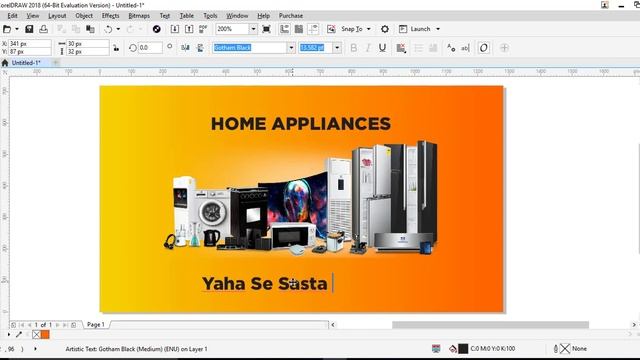Toggle lock ratio padlock icon
This screenshot has height=360, width=640.
point(116,48)
